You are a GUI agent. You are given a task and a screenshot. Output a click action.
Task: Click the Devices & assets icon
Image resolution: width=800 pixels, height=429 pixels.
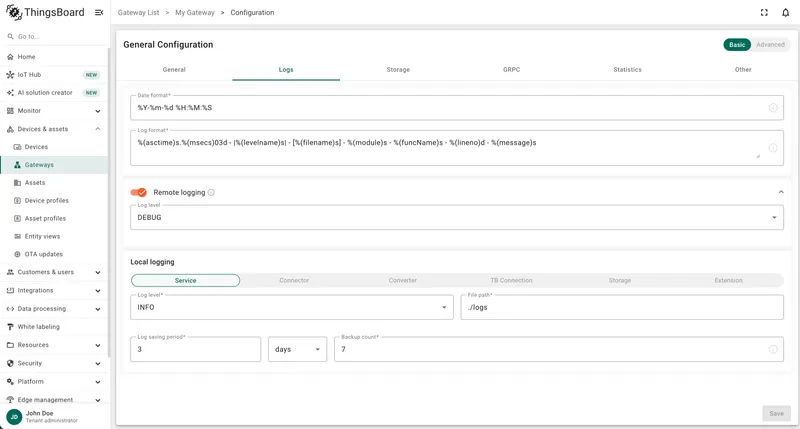(x=10, y=129)
